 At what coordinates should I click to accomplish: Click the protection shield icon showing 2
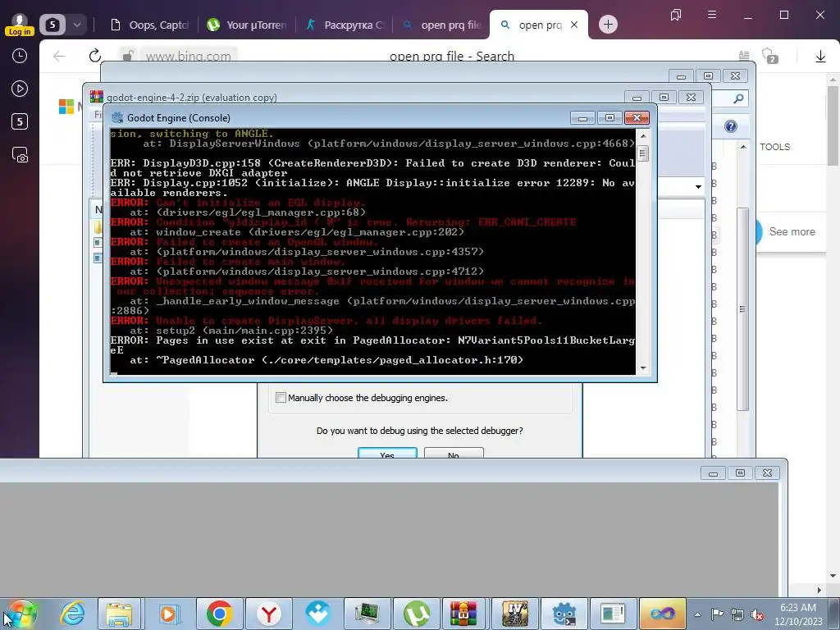769,56
